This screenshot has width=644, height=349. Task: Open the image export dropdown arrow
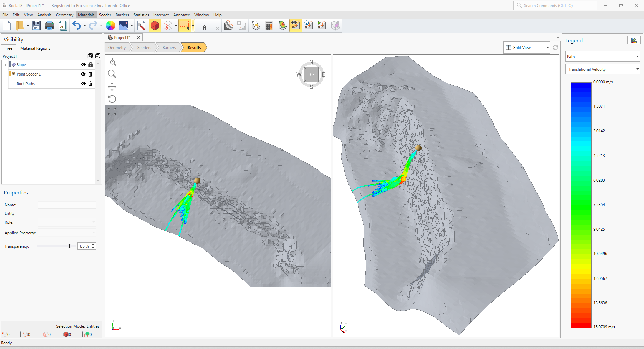click(x=132, y=26)
